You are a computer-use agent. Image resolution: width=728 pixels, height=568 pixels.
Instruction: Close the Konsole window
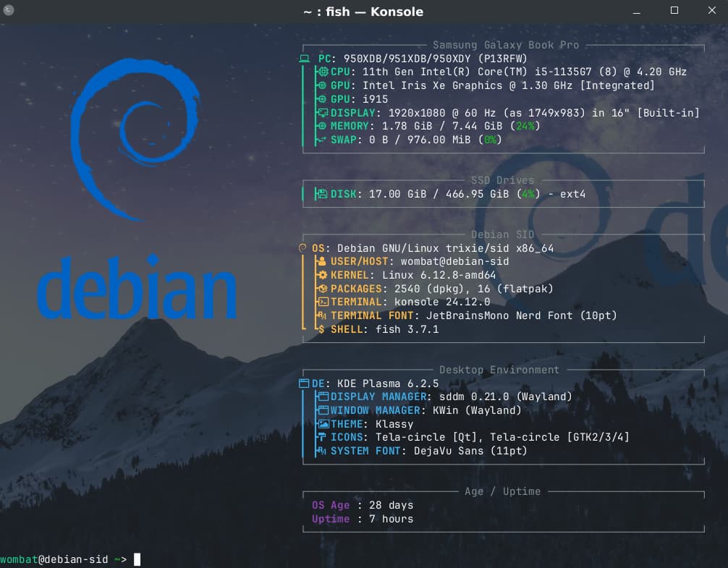click(712, 10)
